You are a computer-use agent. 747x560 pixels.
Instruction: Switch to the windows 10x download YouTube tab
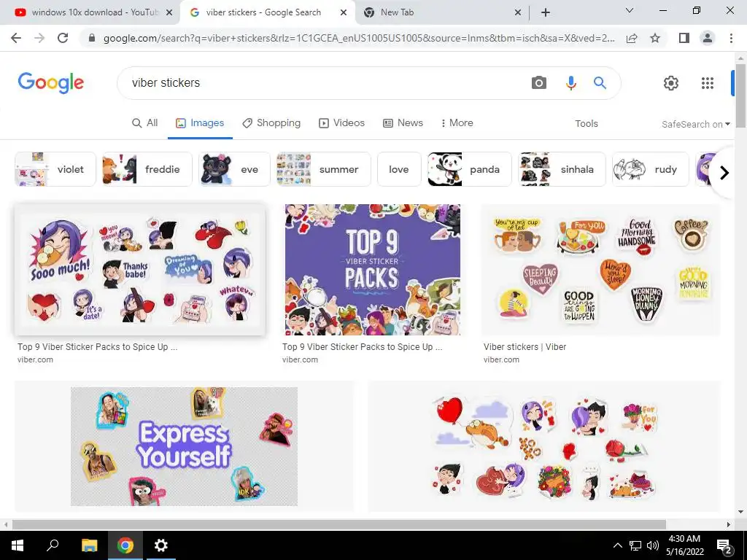tap(89, 12)
